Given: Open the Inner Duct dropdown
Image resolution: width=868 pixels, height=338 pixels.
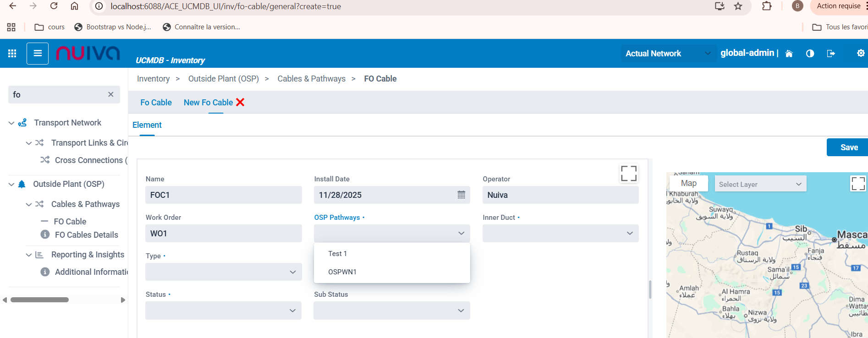Looking at the screenshot, I should (560, 234).
